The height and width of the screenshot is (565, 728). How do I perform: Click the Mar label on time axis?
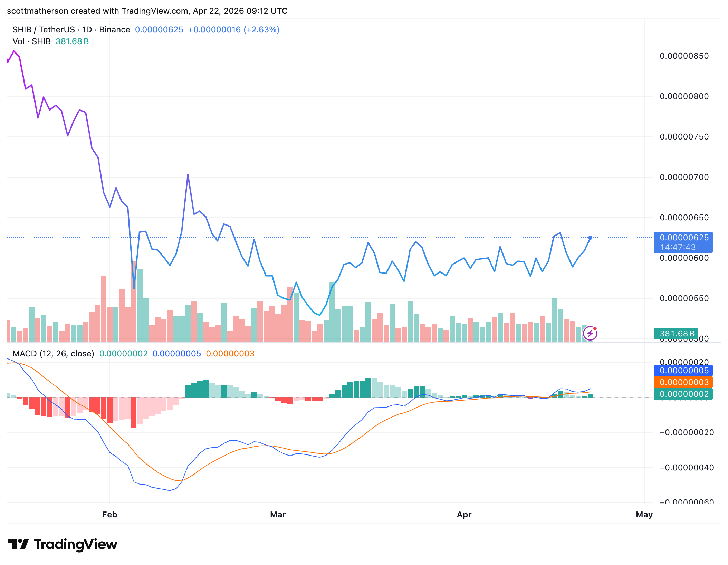point(278,515)
